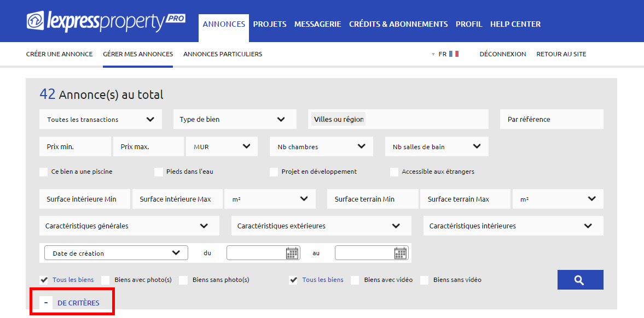Expand the 'Type de bien' dropdown
The height and width of the screenshot is (318, 644).
[235, 120]
